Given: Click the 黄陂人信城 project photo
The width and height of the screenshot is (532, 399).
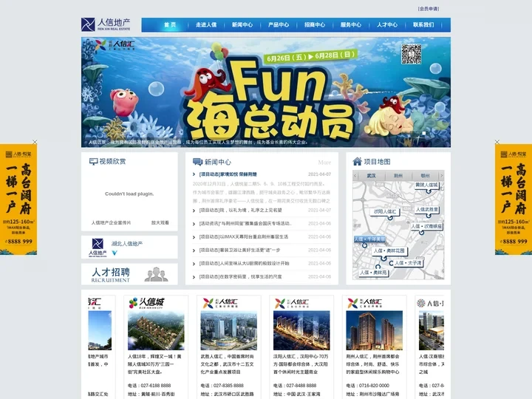Looking at the screenshot, I should coord(156,330).
